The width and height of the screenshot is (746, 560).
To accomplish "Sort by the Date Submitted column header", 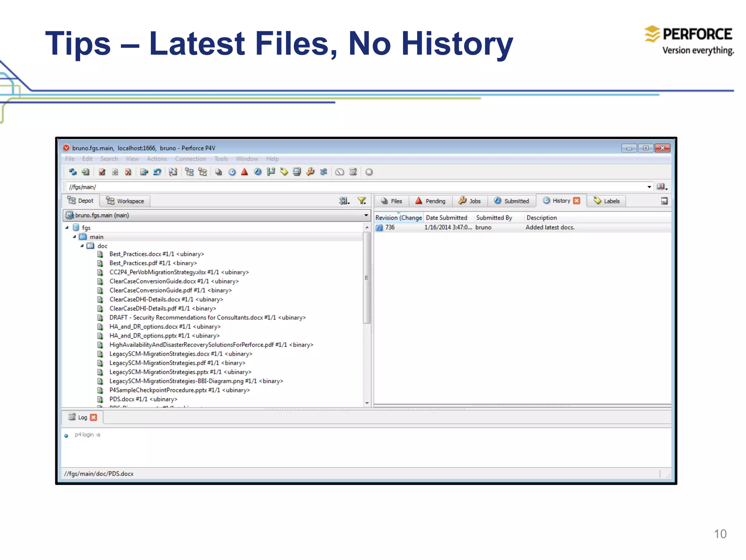I will (449, 218).
